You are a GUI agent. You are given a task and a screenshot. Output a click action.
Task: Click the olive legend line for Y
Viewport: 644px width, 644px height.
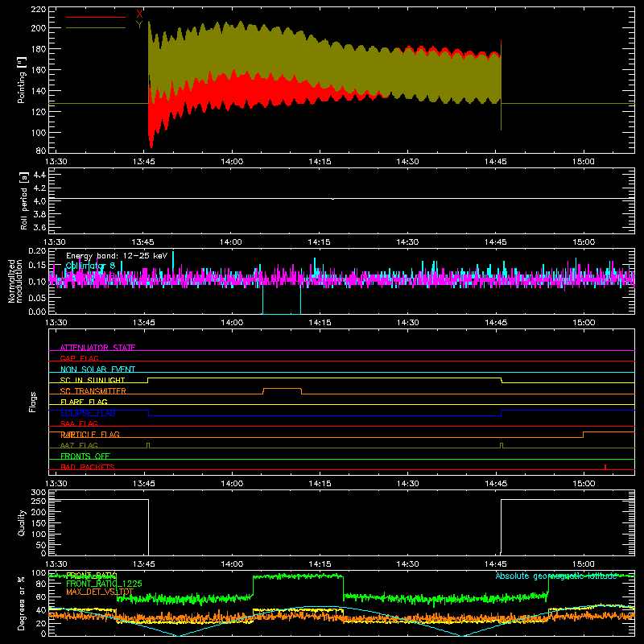[x=96, y=28]
